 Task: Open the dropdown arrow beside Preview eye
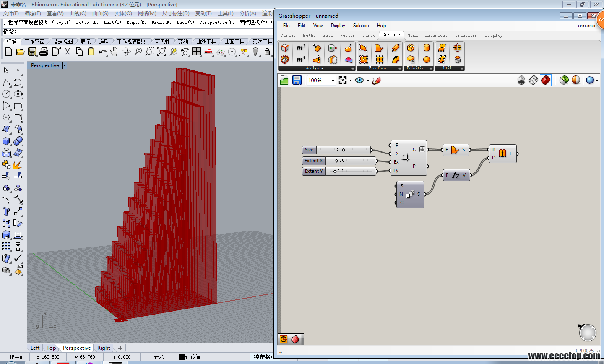pyautogui.click(x=368, y=80)
